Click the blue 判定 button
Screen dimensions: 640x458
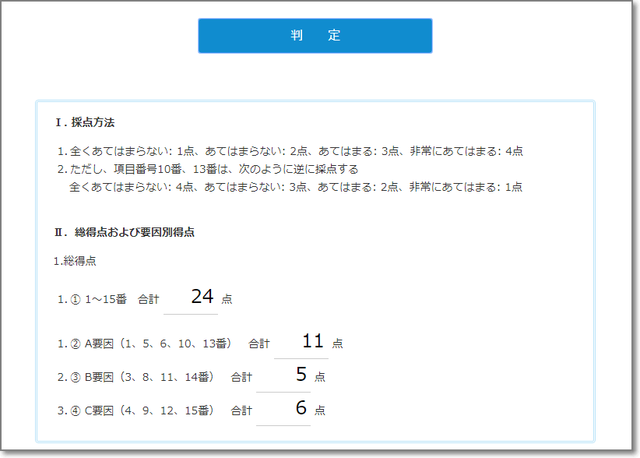click(315, 35)
